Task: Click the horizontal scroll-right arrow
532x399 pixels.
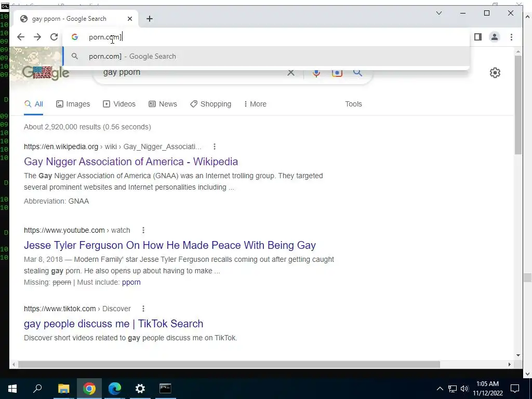Action: (510, 364)
